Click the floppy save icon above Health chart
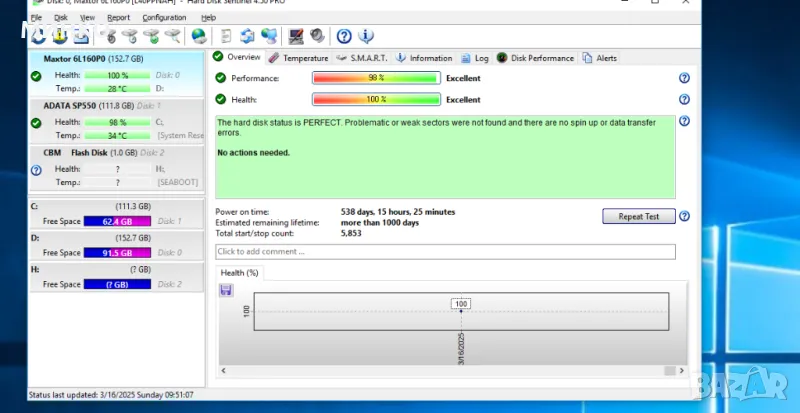 tap(226, 290)
